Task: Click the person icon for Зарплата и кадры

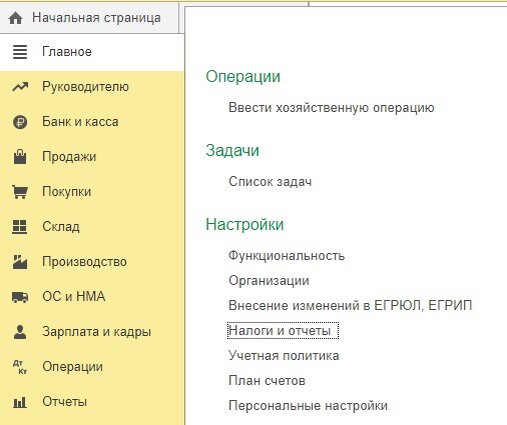Action: tap(20, 332)
